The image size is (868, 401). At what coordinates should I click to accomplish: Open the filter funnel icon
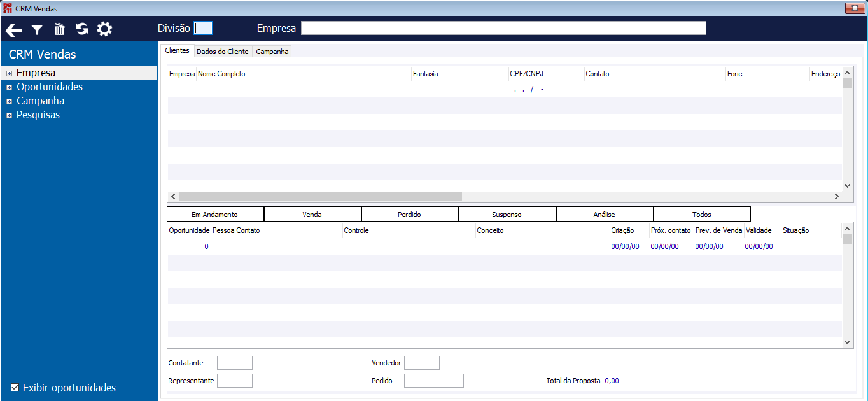38,29
